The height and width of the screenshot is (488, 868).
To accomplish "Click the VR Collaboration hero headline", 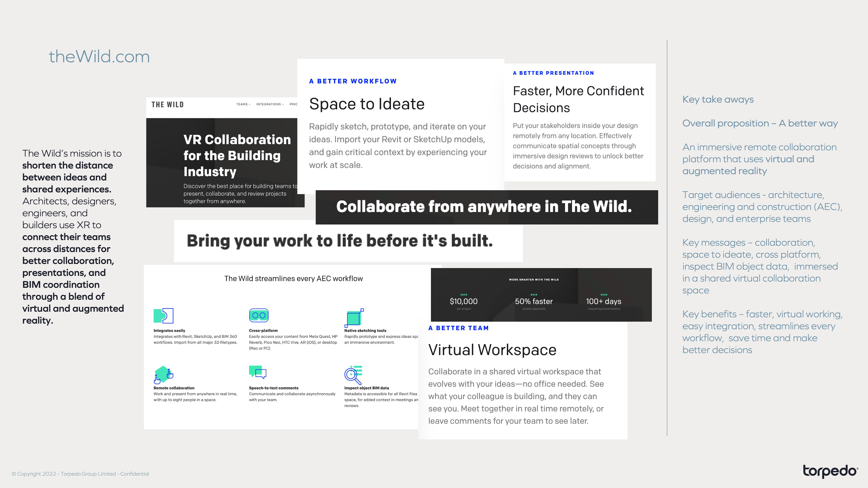I will click(237, 155).
